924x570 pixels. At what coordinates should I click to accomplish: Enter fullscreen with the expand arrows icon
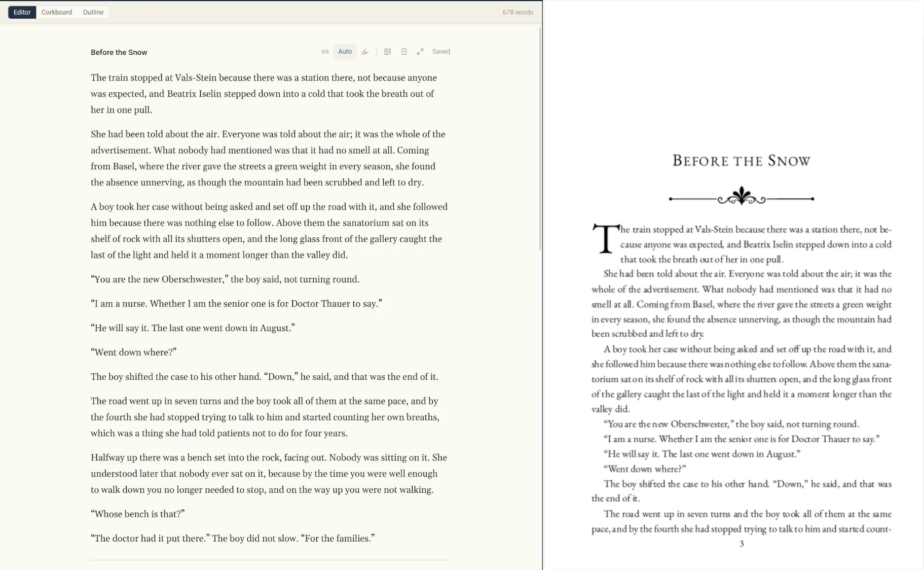click(420, 52)
